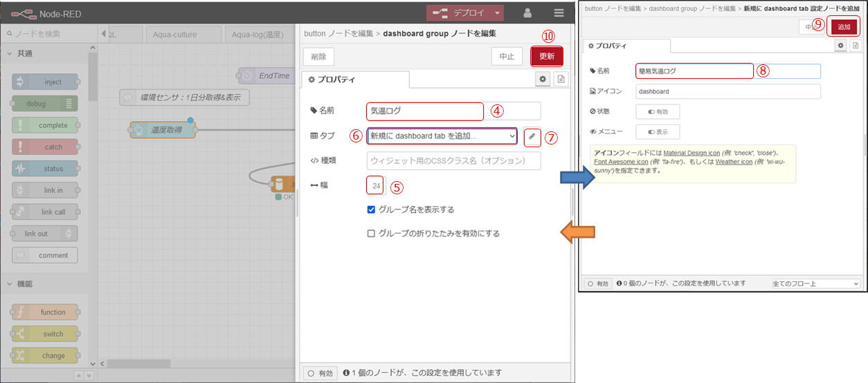Viewport: 868px width, 383px height.
Task: Click the red 更新 update button
Action: [x=546, y=56]
